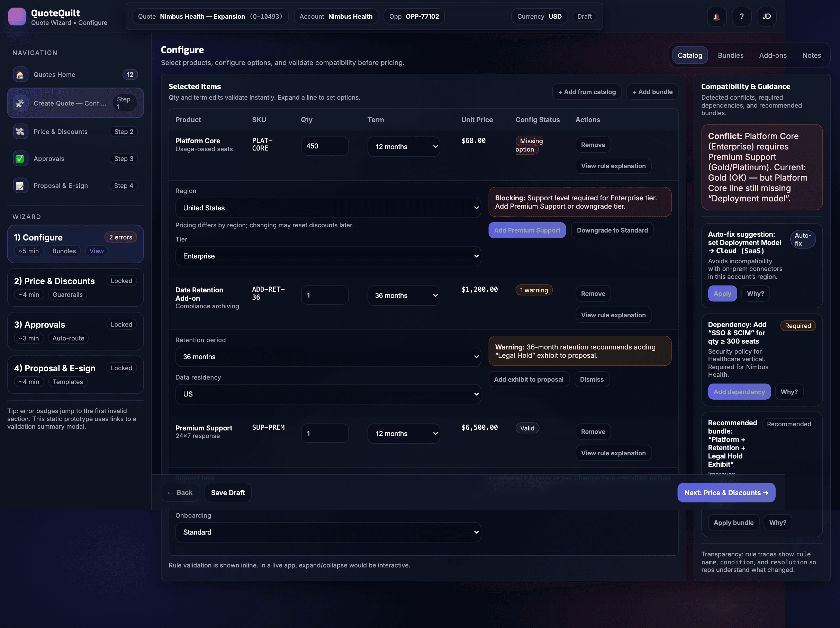Viewport: 840px width, 628px height.
Task: Switch to the Add-ons tab
Action: tap(773, 55)
